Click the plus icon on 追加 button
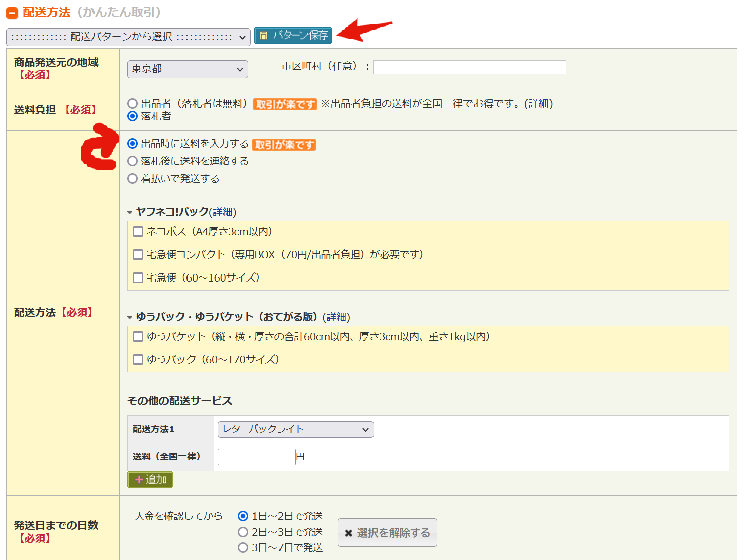The width and height of the screenshot is (746, 560). [139, 479]
